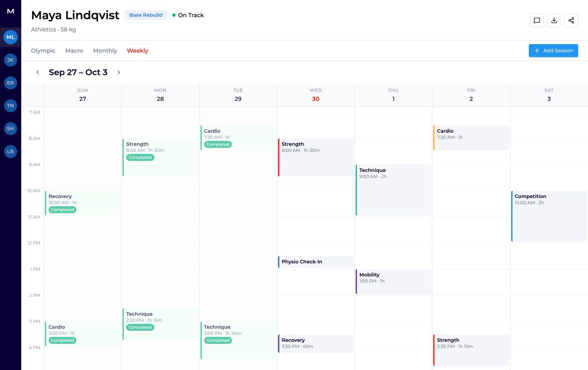The image size is (588, 370).
Task: Select the ER athlete avatar
Action: click(11, 83)
